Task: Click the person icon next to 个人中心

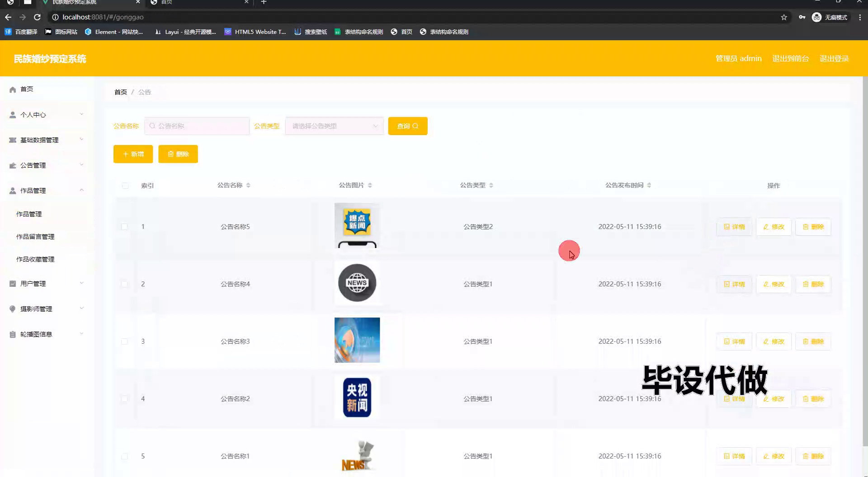Action: 13,115
